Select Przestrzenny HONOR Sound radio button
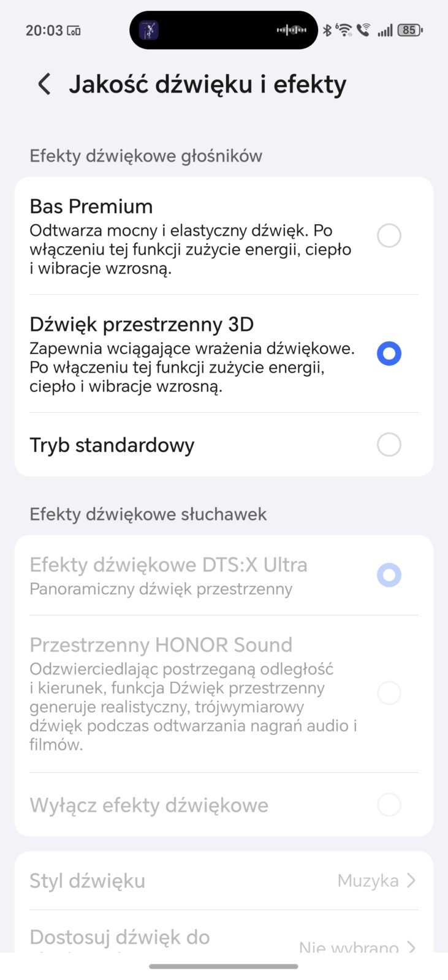Screen dimensions: 448x980 389,693
